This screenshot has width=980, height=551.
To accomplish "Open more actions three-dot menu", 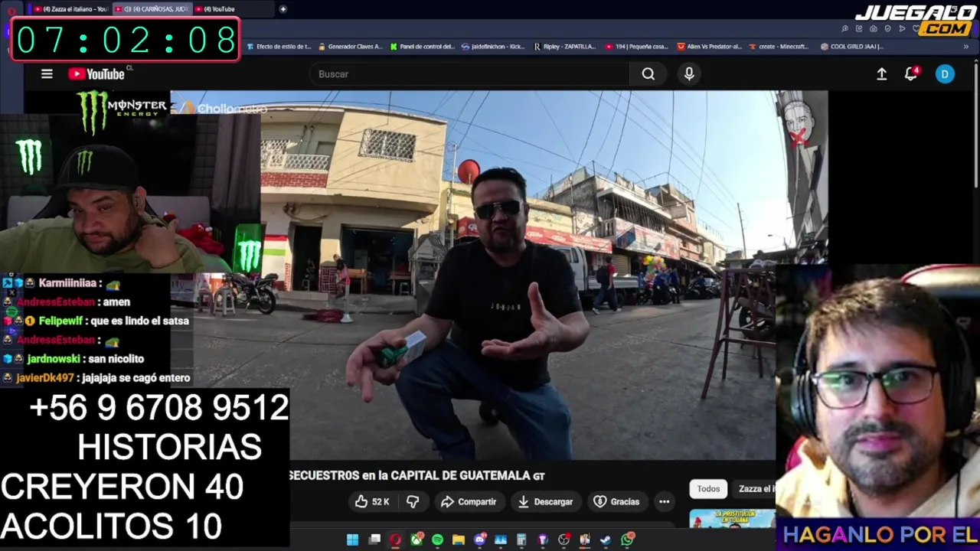I will click(x=665, y=502).
